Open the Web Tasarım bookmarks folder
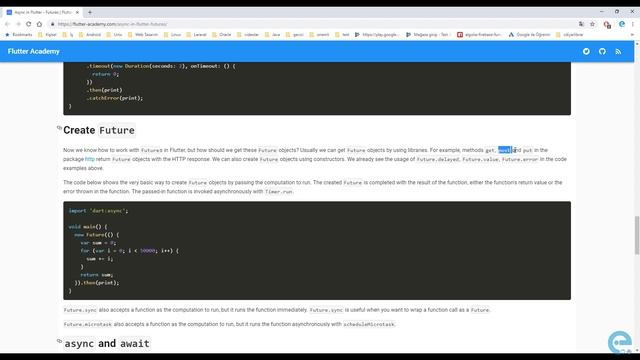The width and height of the screenshot is (640, 360). (x=143, y=35)
